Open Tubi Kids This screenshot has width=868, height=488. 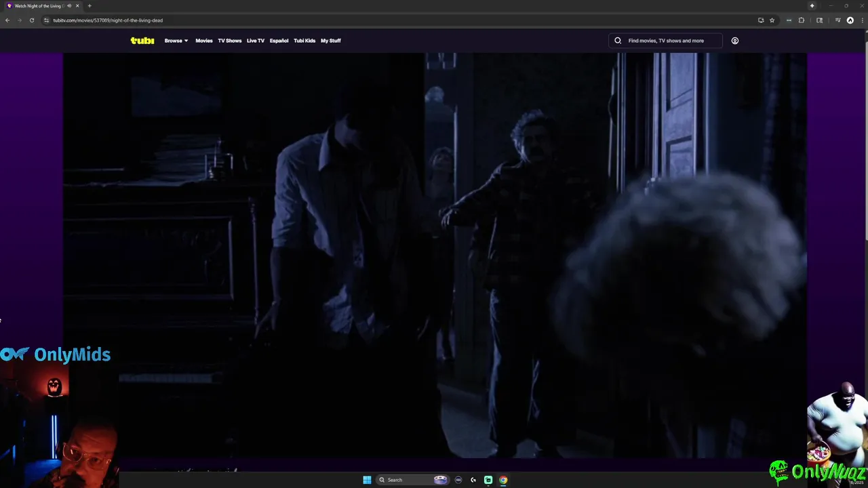(304, 41)
